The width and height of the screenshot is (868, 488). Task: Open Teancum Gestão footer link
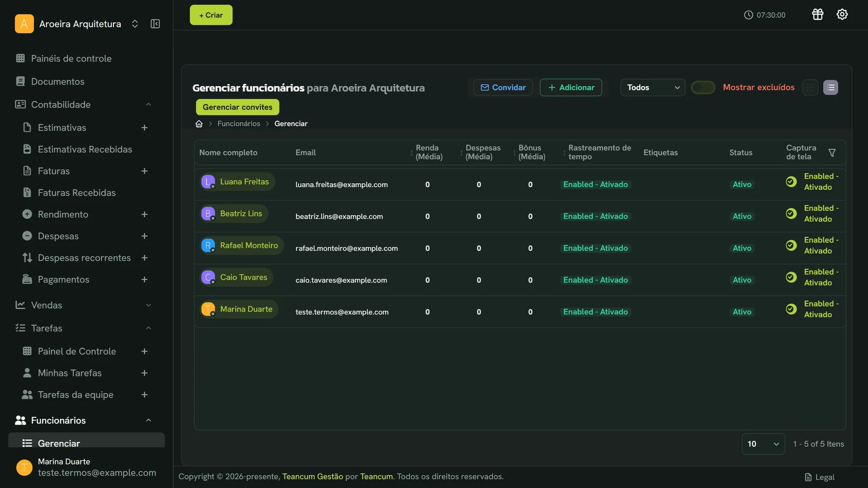click(x=312, y=477)
